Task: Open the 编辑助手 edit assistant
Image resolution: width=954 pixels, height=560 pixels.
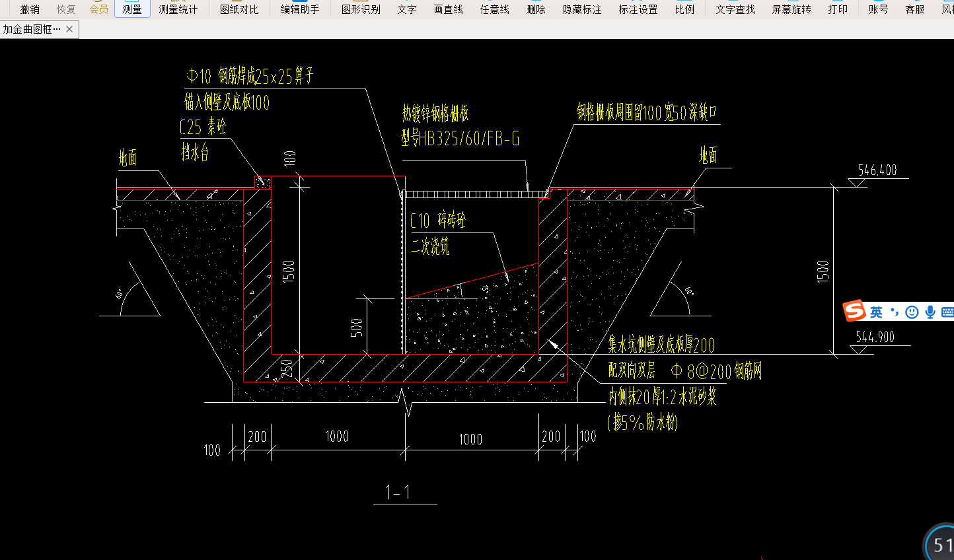Action: pos(300,9)
